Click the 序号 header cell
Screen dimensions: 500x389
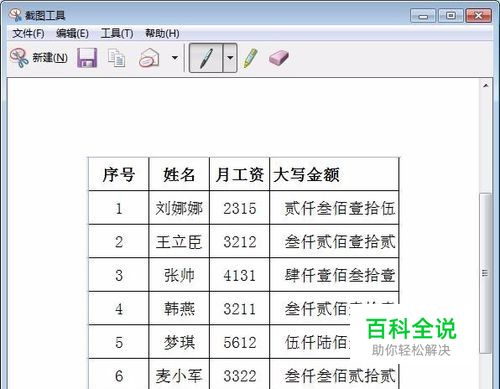(x=119, y=174)
